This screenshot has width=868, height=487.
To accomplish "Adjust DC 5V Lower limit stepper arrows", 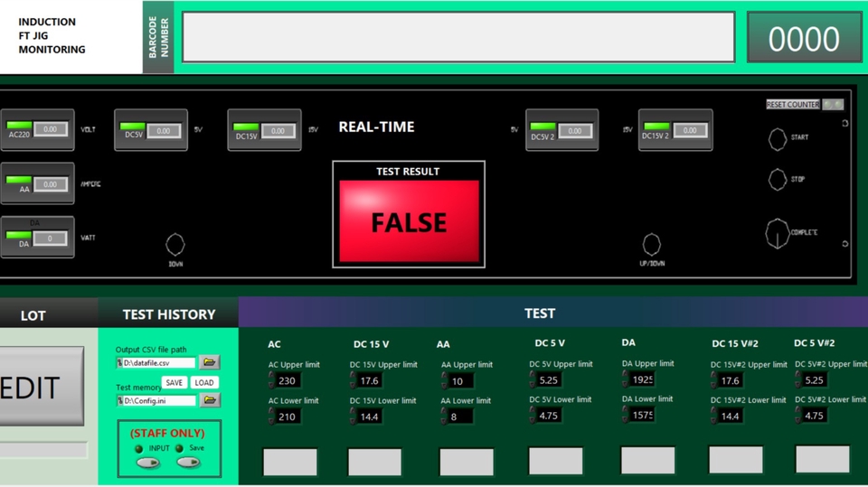I will click(x=532, y=415).
